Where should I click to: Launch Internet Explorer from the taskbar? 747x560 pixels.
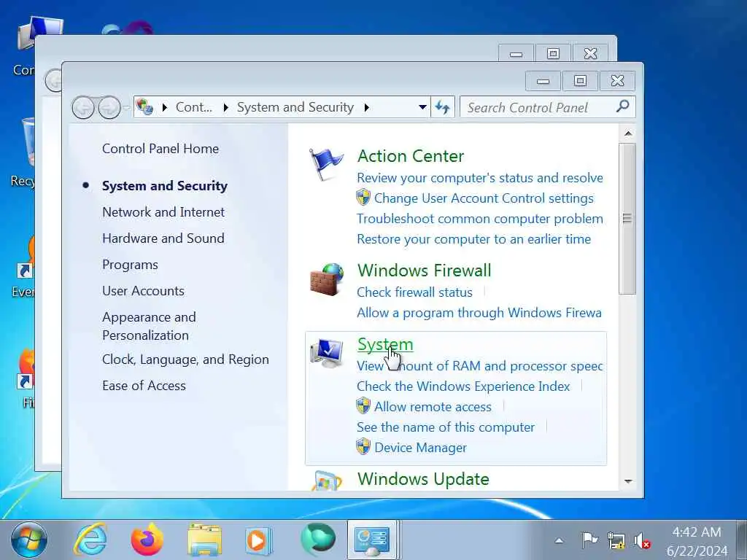[x=90, y=540]
